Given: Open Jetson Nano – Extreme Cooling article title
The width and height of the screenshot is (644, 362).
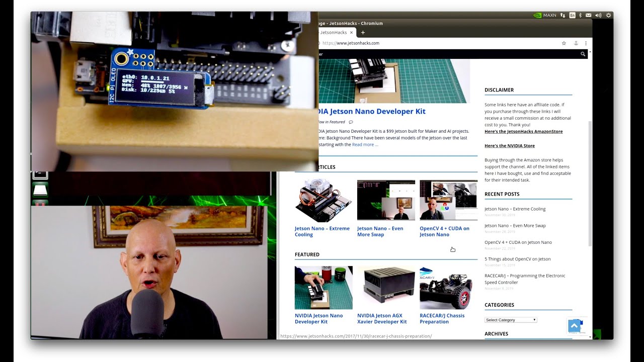Looking at the screenshot, I should point(322,231).
